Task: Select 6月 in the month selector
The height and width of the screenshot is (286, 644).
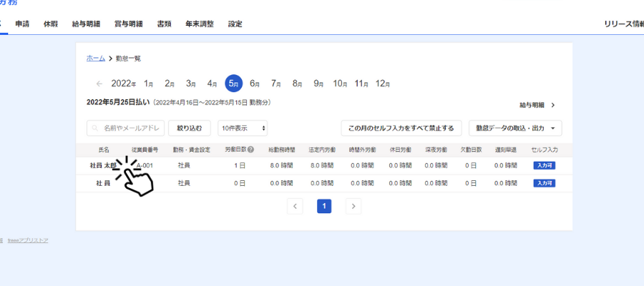Action: (x=254, y=84)
